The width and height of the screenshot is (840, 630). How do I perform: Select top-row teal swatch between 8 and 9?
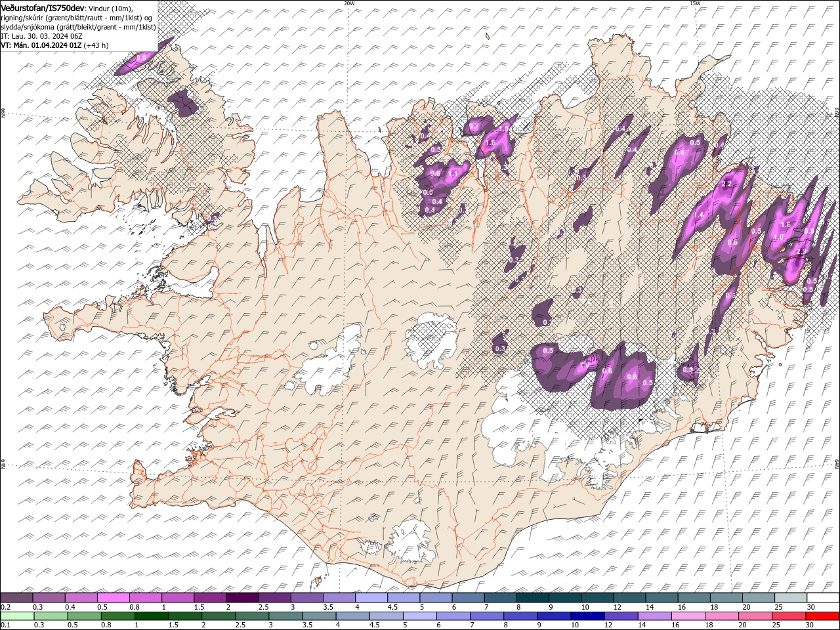click(532, 598)
